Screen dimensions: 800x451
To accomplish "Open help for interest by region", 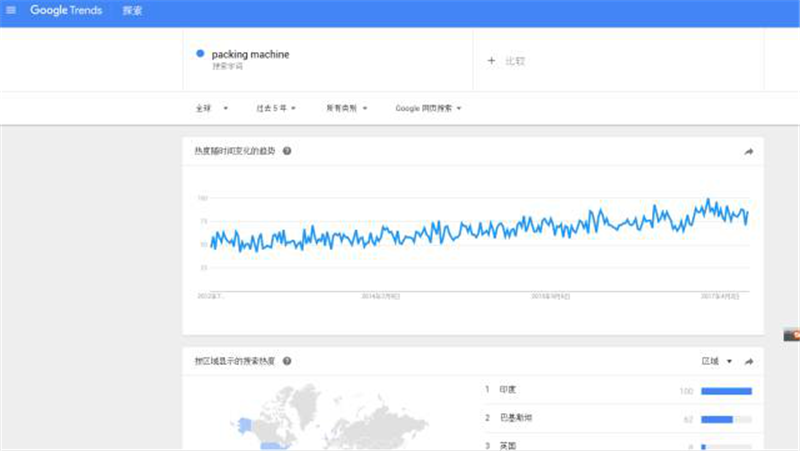I will coord(287,361).
